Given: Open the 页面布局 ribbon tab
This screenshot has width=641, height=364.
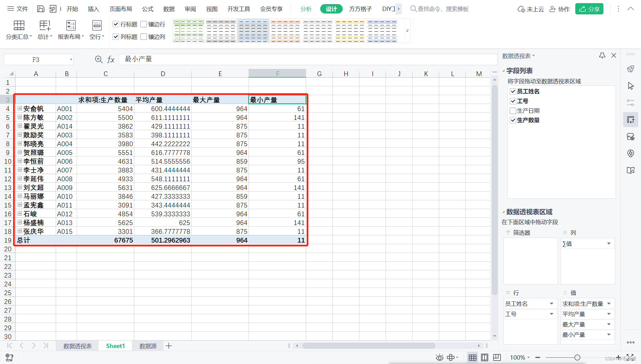Looking at the screenshot, I should tap(121, 9).
